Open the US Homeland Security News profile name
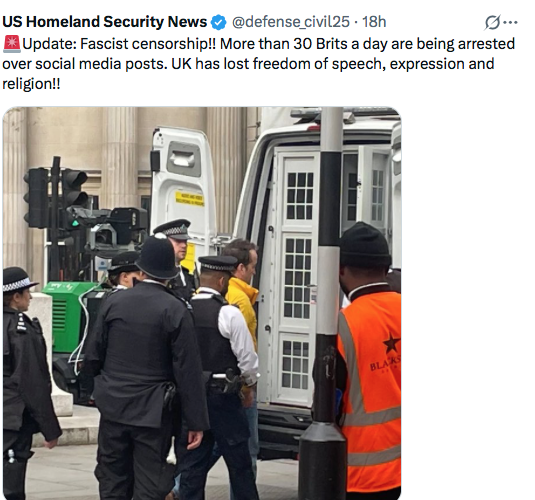535x500 pixels. click(x=104, y=22)
